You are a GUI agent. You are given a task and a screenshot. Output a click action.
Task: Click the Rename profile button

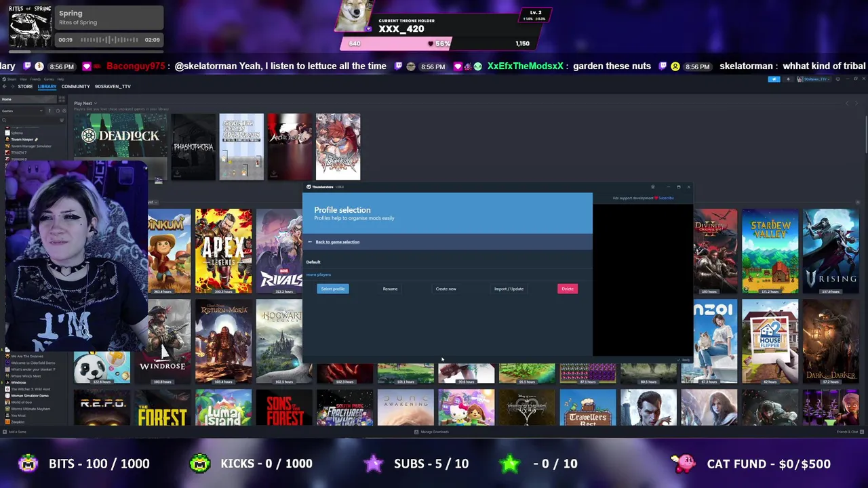[390, 289]
